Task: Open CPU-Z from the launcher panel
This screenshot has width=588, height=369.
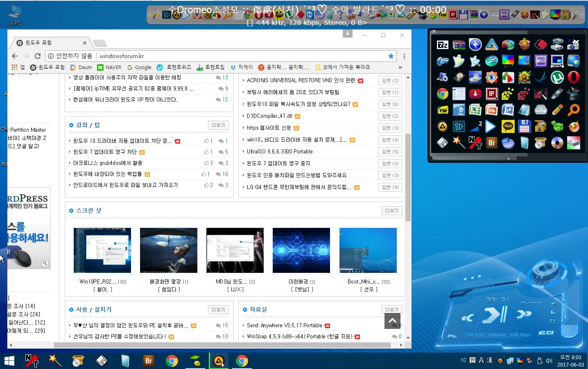Action: 541,61
